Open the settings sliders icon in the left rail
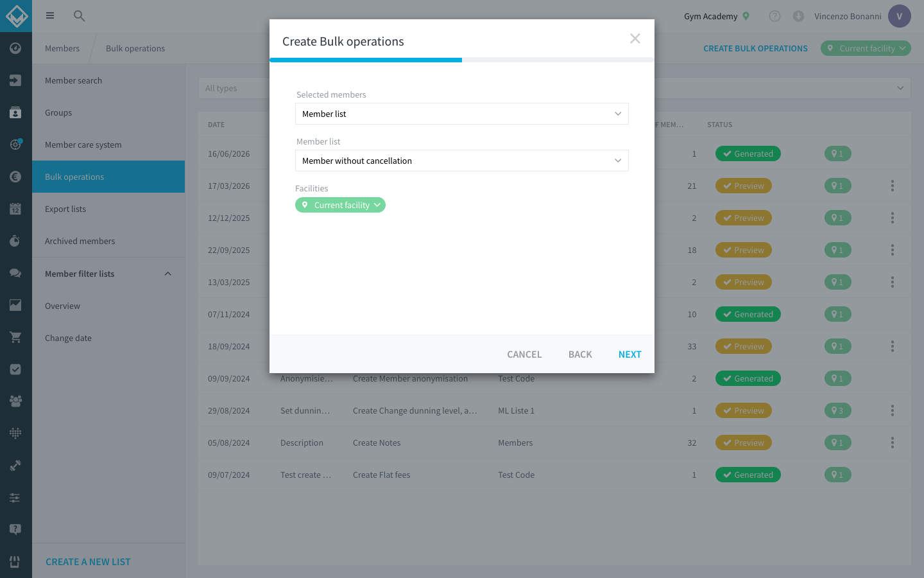Screen dimensions: 924x578 click(15, 498)
